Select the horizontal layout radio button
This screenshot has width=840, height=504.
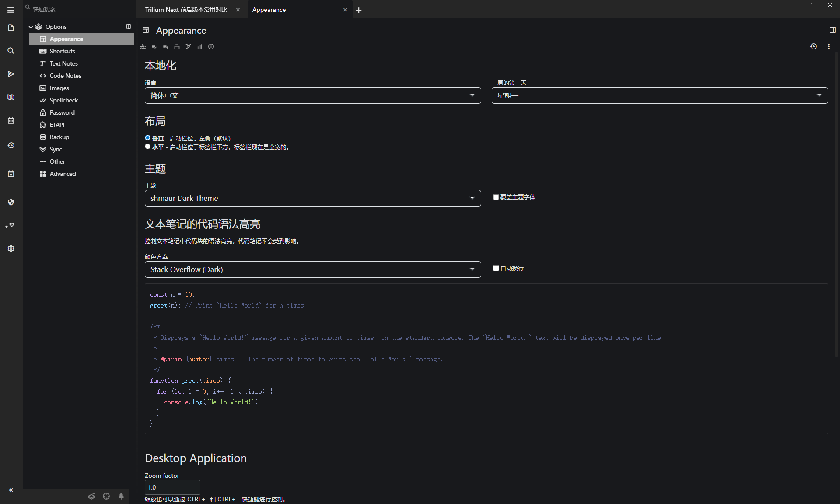148,147
